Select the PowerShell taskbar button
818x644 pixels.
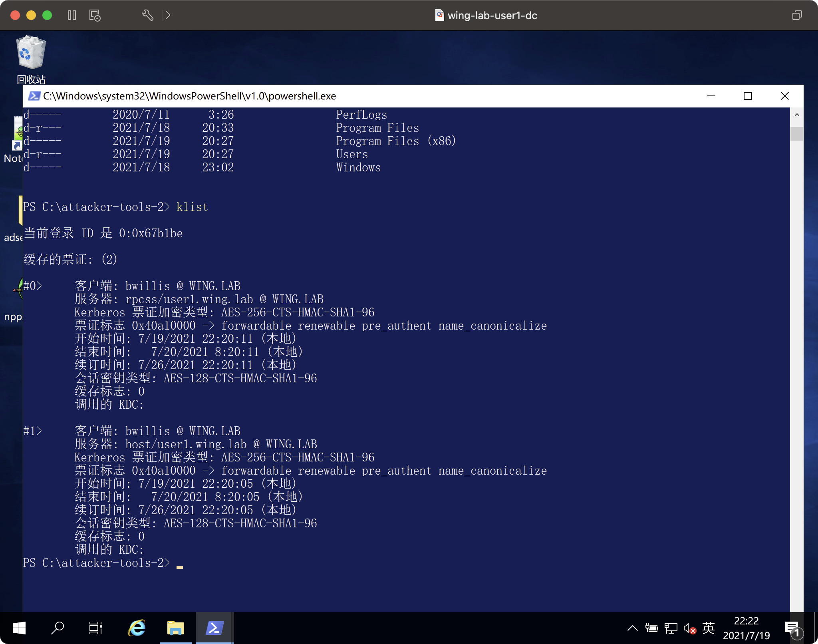[x=214, y=628]
